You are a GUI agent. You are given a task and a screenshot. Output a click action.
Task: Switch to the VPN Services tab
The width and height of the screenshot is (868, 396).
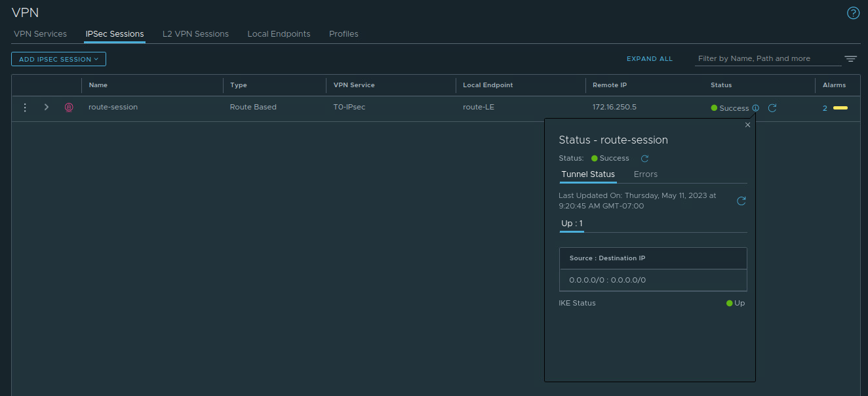(x=40, y=34)
